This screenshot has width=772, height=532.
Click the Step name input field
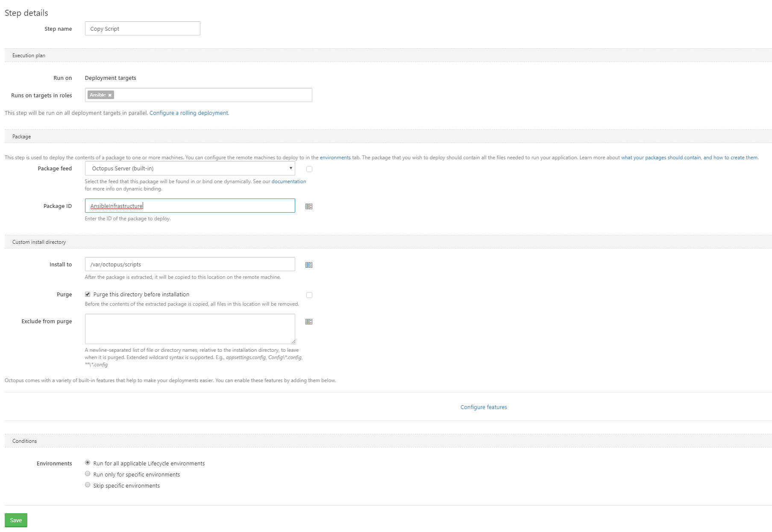142,28
